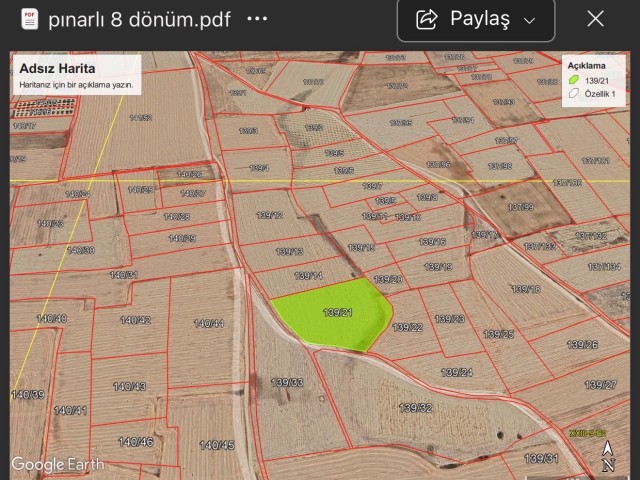This screenshot has height=480, width=640.
Task: Click parcel label 139/12
Action: [269, 215]
